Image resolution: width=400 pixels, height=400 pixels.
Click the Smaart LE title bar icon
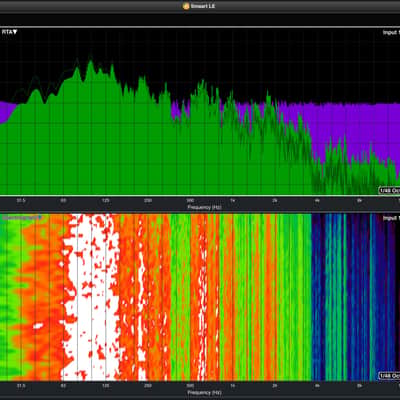click(186, 6)
